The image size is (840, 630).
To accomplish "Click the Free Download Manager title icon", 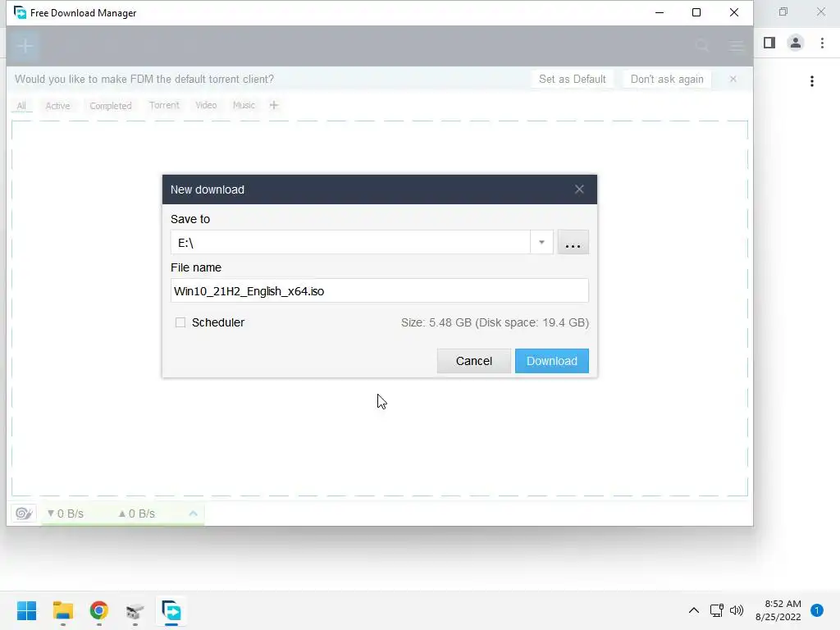I will pos(20,12).
